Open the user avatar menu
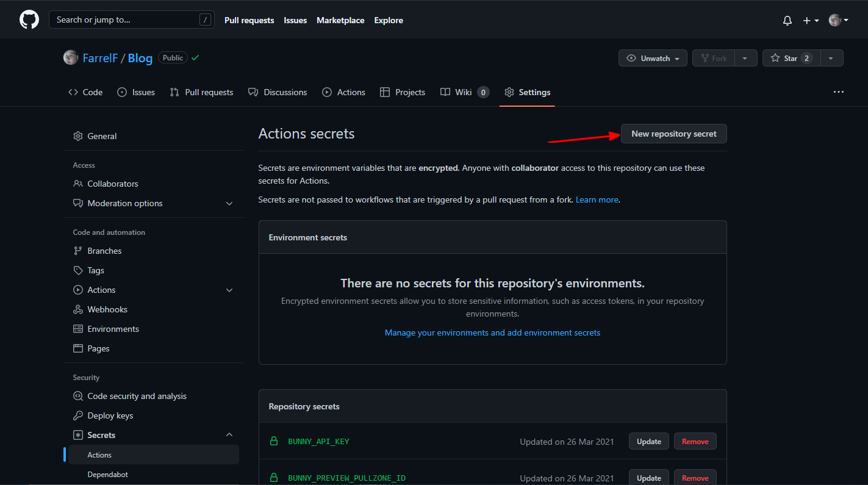 click(x=839, y=20)
